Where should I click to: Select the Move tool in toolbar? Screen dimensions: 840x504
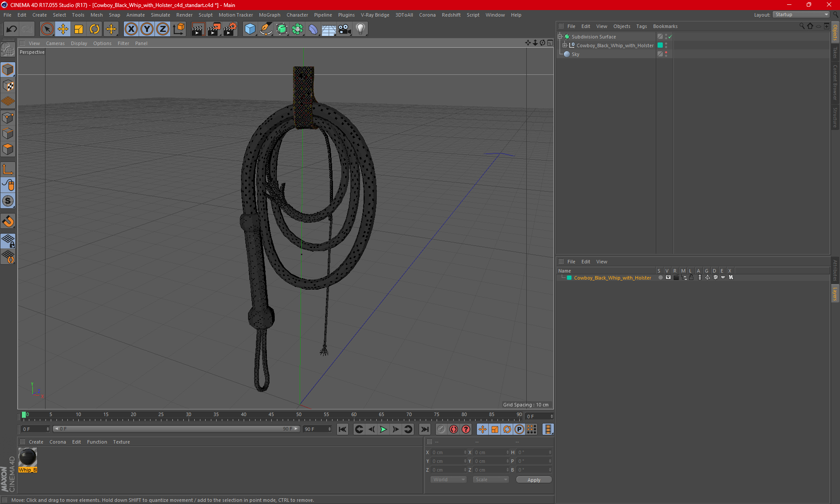pyautogui.click(x=63, y=29)
